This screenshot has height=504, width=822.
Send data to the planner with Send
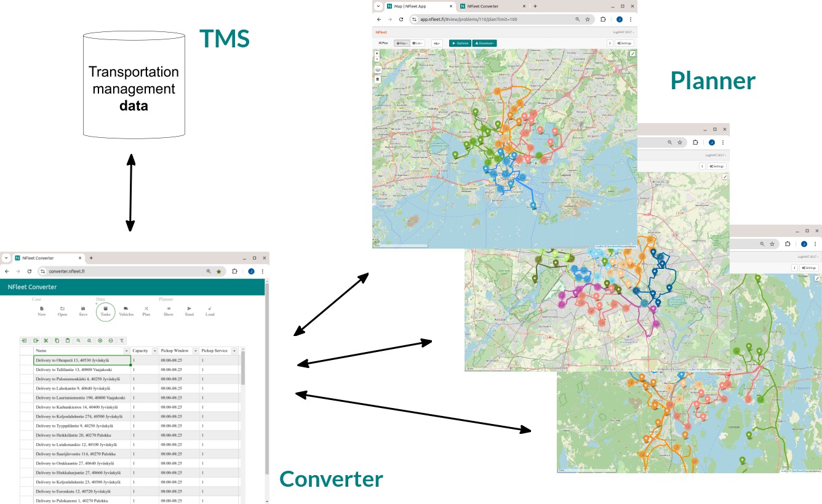point(190,311)
